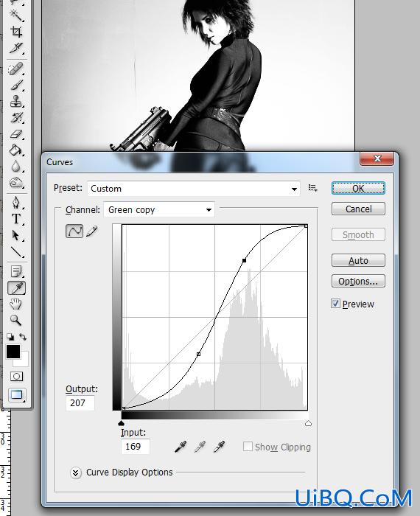Click the white background color swatch
This screenshot has height=516, width=420.
pyautogui.click(x=23, y=361)
